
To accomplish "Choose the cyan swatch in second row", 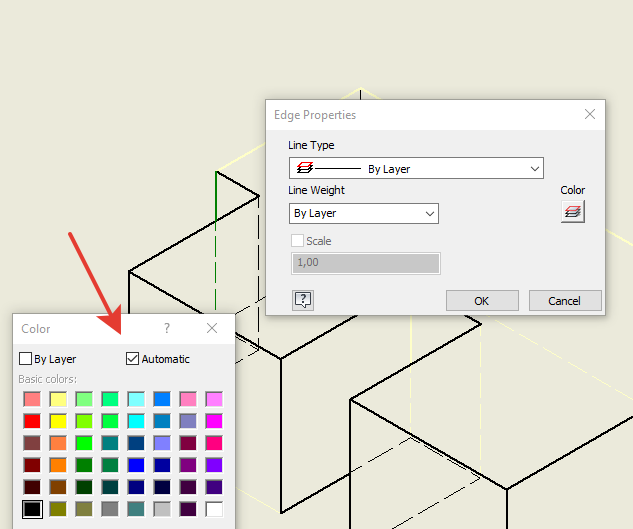I will (136, 421).
